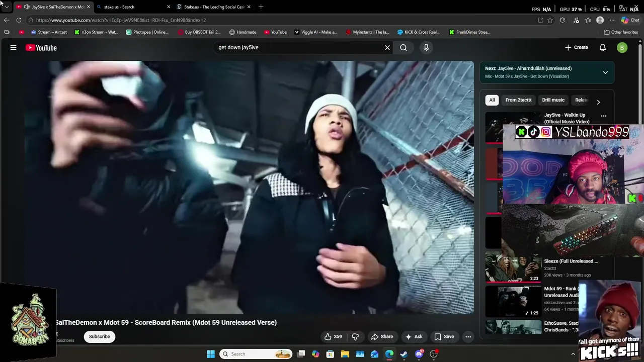Save the video to a playlist
The height and width of the screenshot is (362, 644).
pyautogui.click(x=444, y=337)
